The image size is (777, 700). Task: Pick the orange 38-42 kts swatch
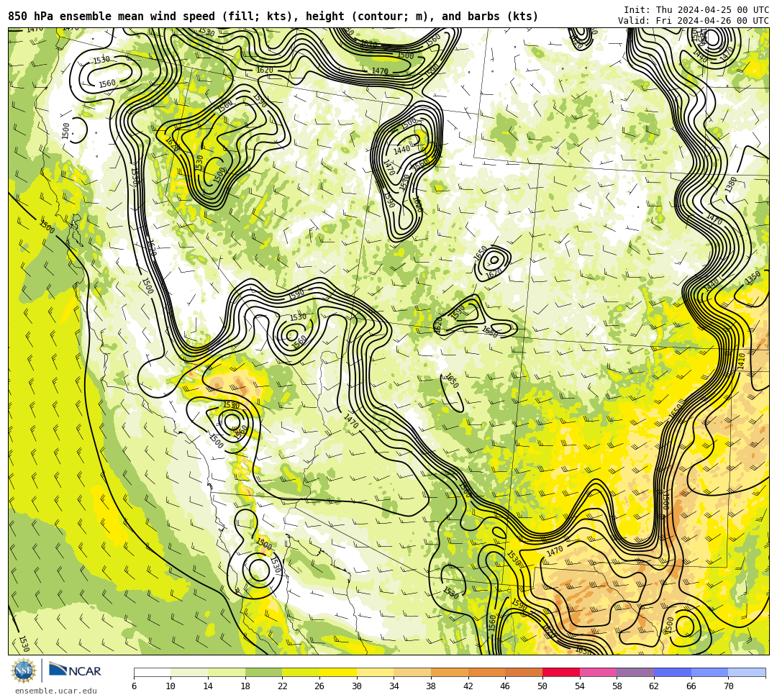(x=450, y=672)
